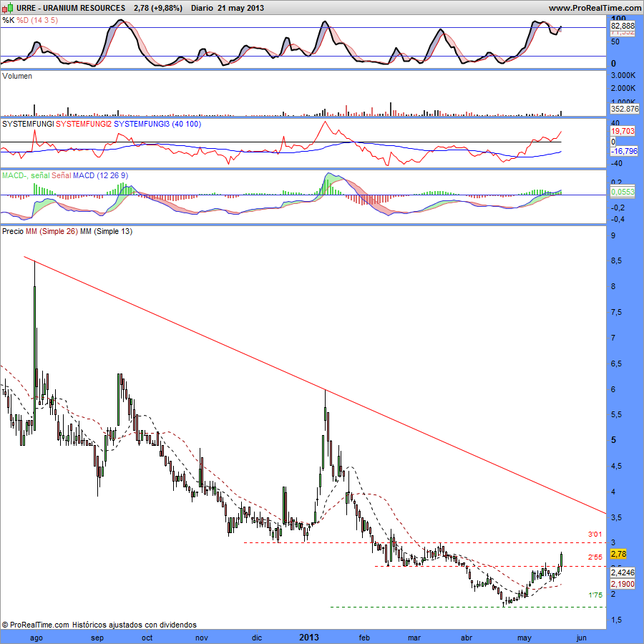Click the '21 may 2013' date in header

click(x=240, y=8)
